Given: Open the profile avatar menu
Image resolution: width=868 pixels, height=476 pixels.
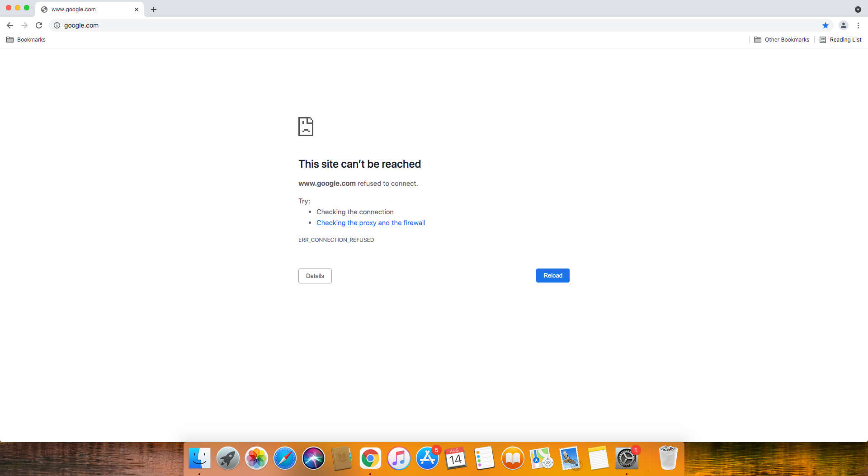Looking at the screenshot, I should (x=844, y=25).
